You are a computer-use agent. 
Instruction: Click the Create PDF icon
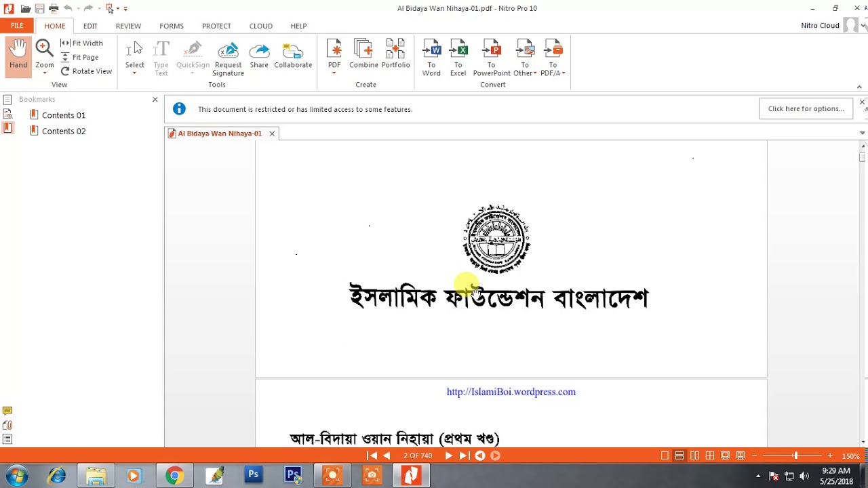pyautogui.click(x=334, y=49)
